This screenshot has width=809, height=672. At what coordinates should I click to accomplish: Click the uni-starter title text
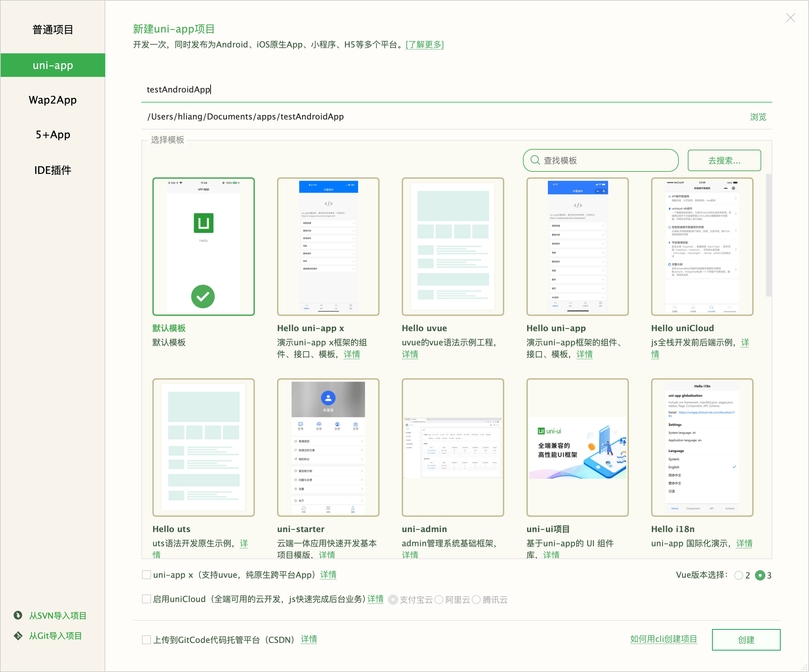[x=301, y=529]
